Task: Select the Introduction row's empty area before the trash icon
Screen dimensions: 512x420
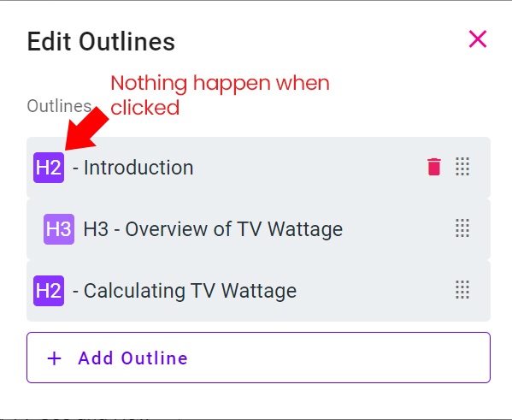Action: tap(309, 168)
